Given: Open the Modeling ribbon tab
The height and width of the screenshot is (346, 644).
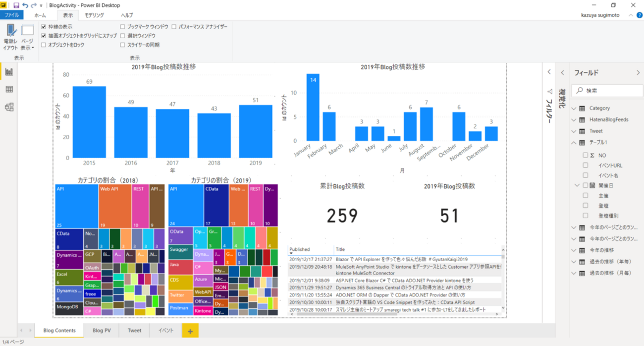Looking at the screenshot, I should (94, 15).
